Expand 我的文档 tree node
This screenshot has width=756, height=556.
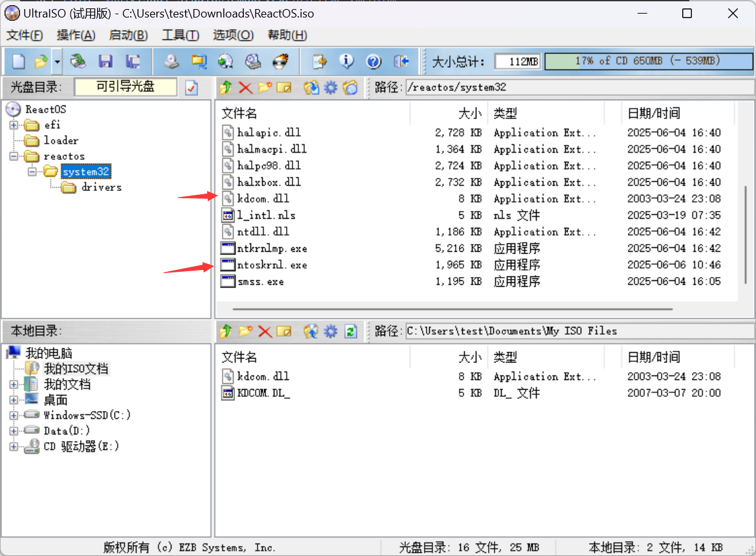point(14,384)
